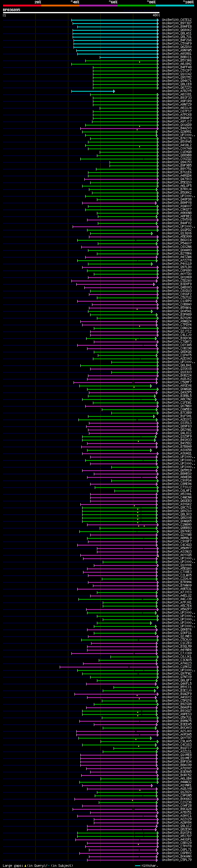The width and height of the screenshot is (197, 868).
Task: Click the Large gaps legend text
Action: tap(38, 865)
